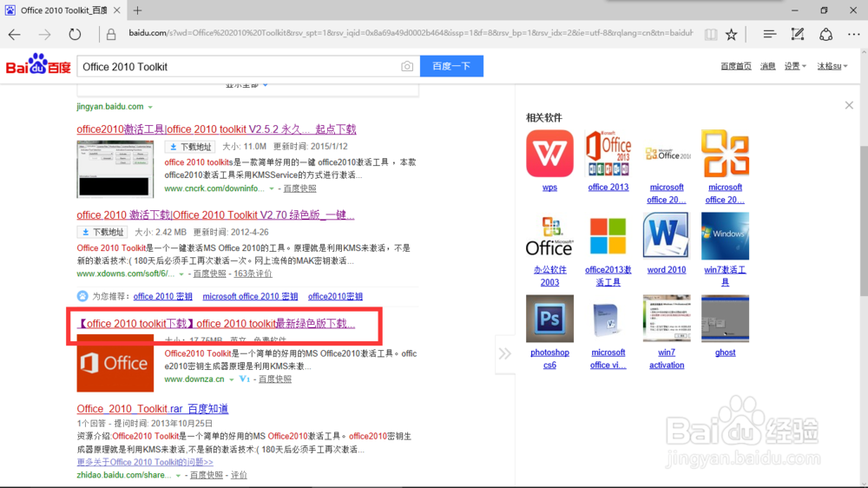This screenshot has width=868, height=488.
Task: Click office2010密钥 suggestion link
Action: pyautogui.click(x=335, y=296)
